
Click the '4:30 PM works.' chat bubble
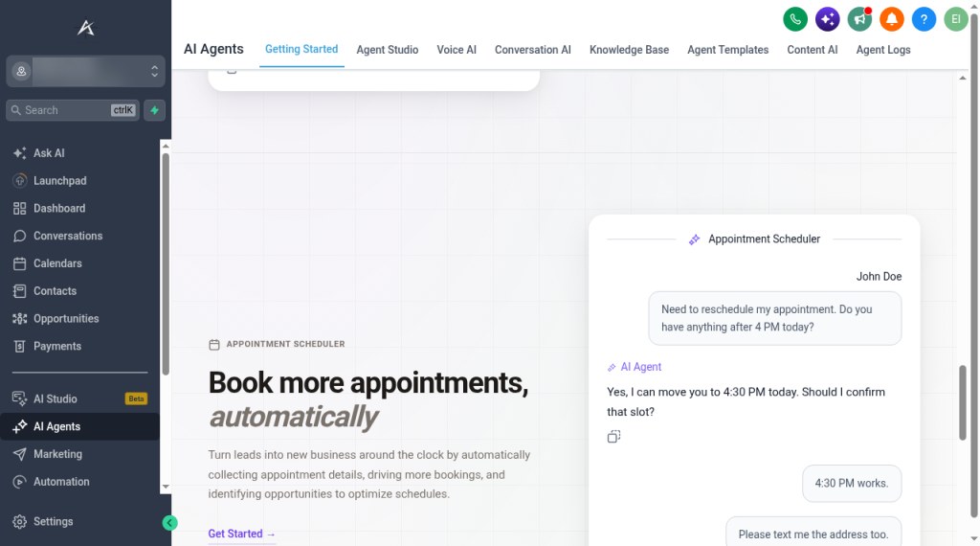click(x=851, y=483)
